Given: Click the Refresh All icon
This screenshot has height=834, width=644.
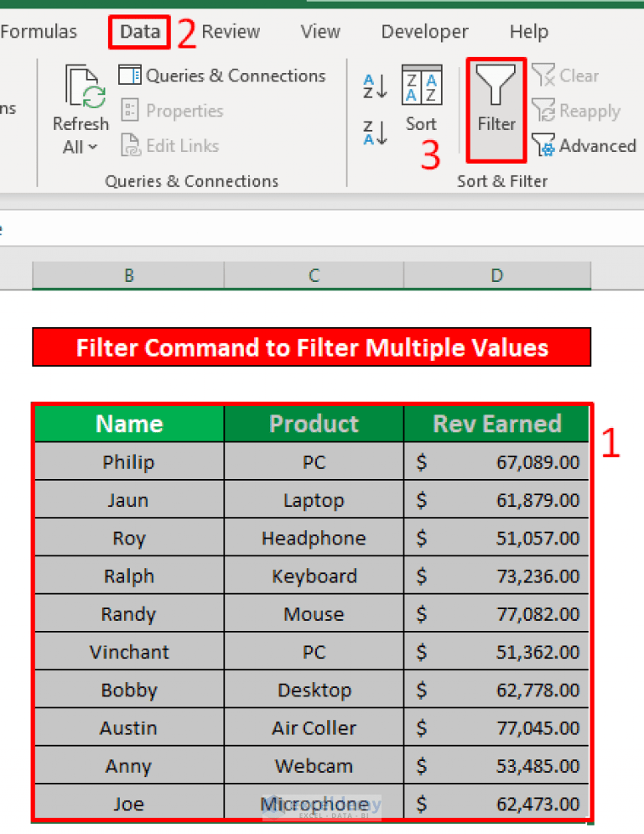Looking at the screenshot, I should [85, 86].
